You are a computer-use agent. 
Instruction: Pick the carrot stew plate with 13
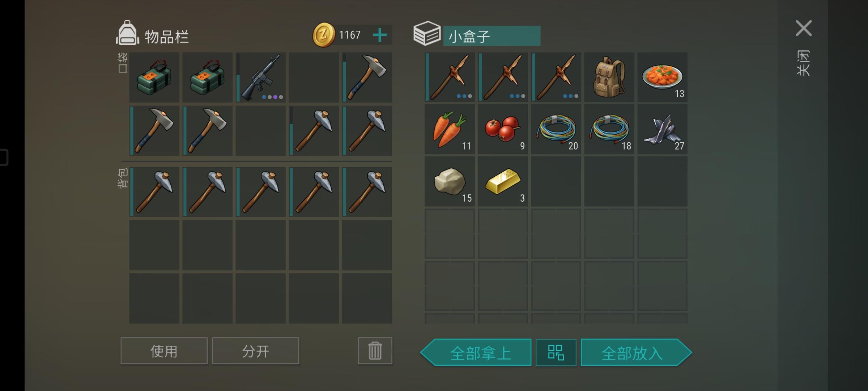pyautogui.click(x=663, y=77)
